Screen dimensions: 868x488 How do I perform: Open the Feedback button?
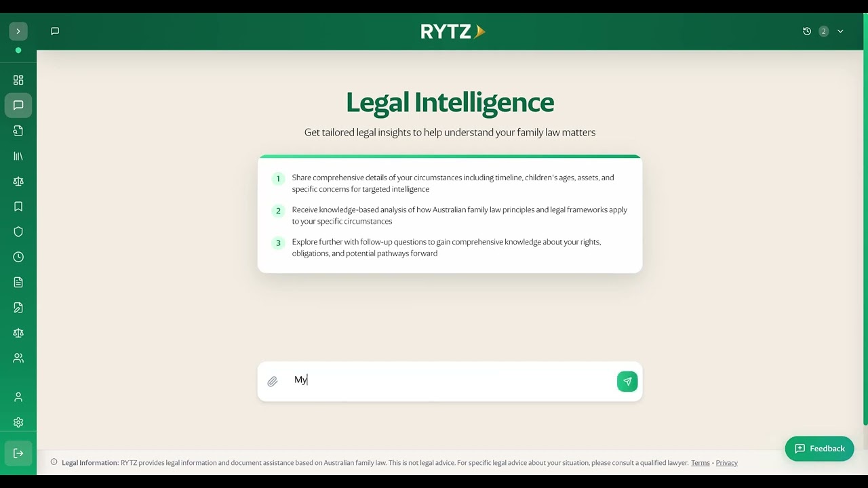pyautogui.click(x=819, y=449)
